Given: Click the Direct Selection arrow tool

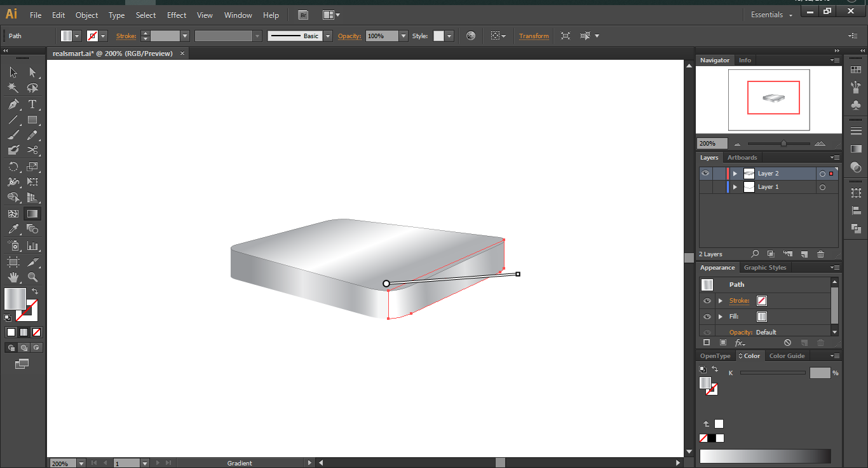Looking at the screenshot, I should tap(32, 72).
